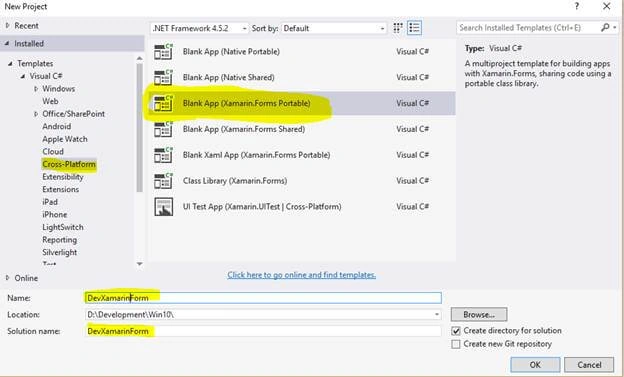
Task: Toggle Create directory for solution checkbox
Action: pos(456,331)
